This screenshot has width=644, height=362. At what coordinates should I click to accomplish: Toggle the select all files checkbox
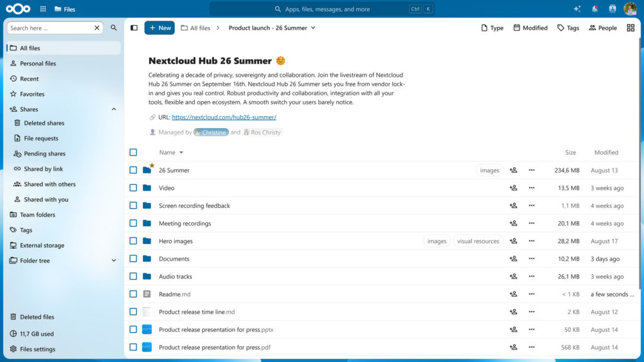tap(133, 152)
